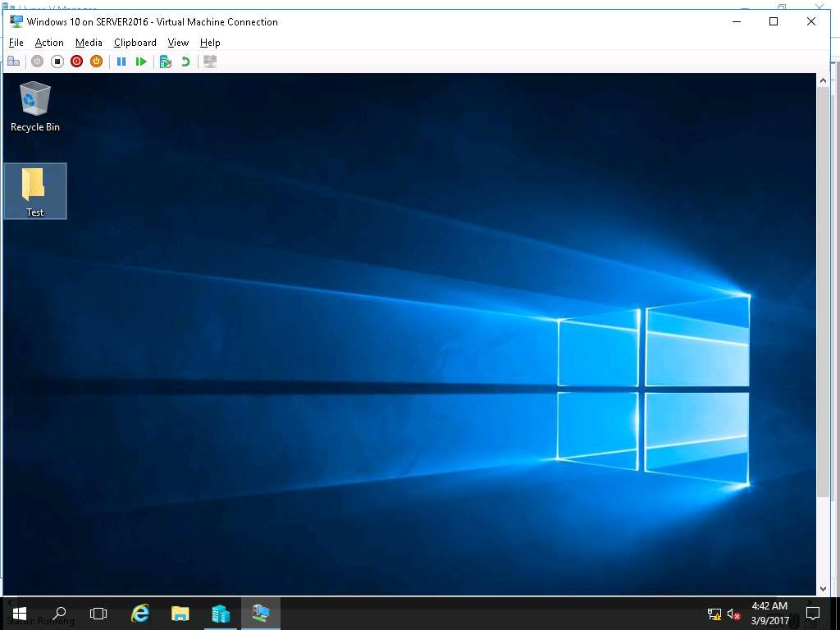Reset the VM with the green play icon

tap(141, 62)
